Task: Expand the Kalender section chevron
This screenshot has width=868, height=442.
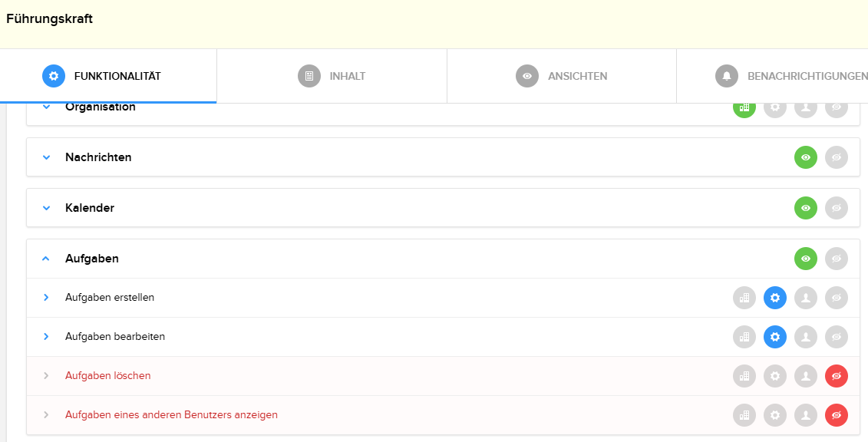Action: [45, 208]
